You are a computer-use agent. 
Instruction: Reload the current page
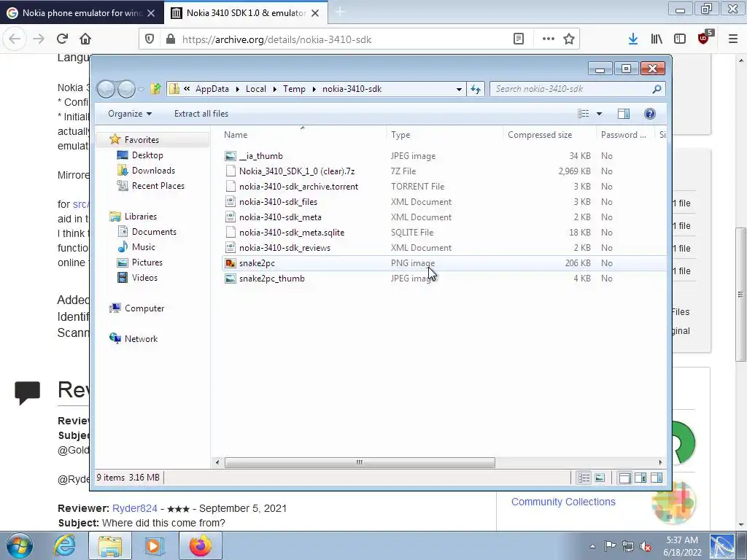pyautogui.click(x=62, y=39)
